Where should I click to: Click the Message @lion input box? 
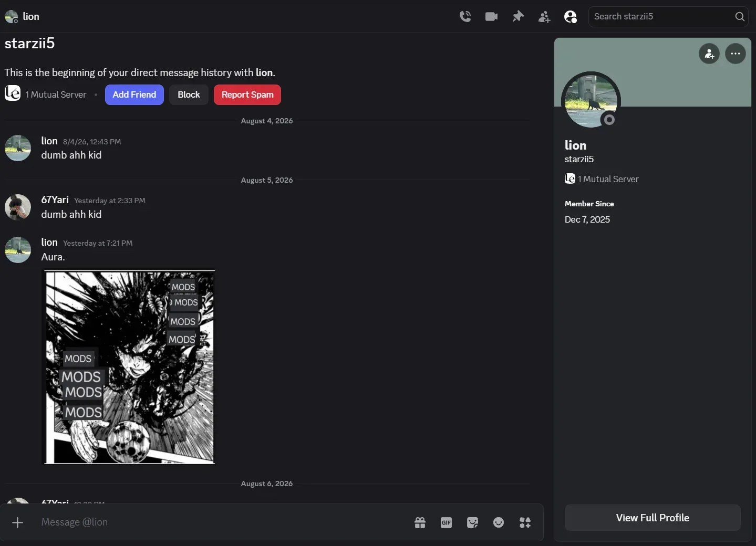(x=221, y=522)
